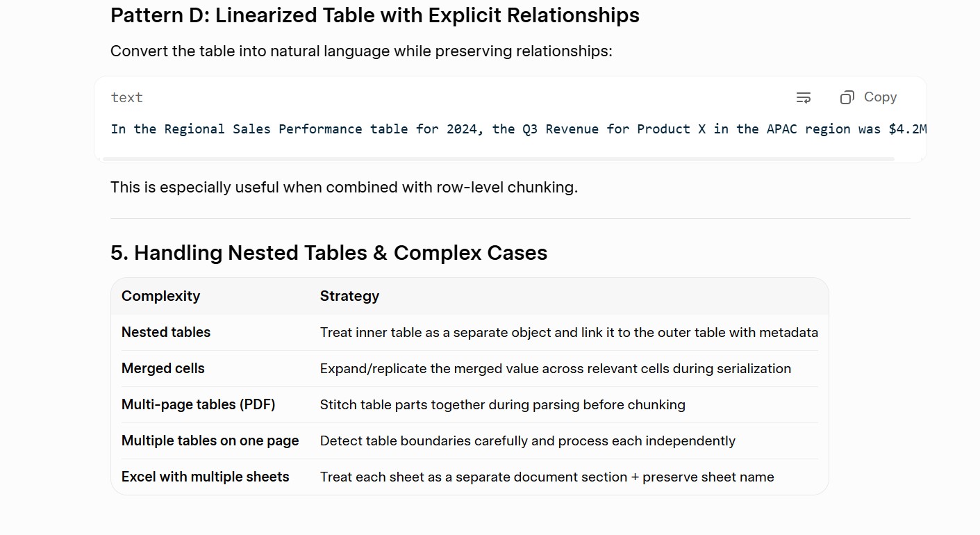
Task: Click the Nested tables row label
Action: (166, 332)
